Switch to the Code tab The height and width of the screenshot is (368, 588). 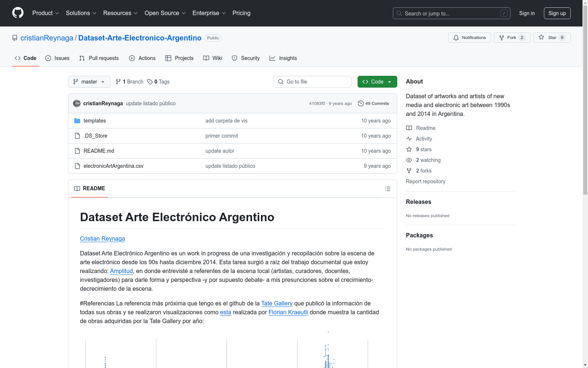[26, 58]
